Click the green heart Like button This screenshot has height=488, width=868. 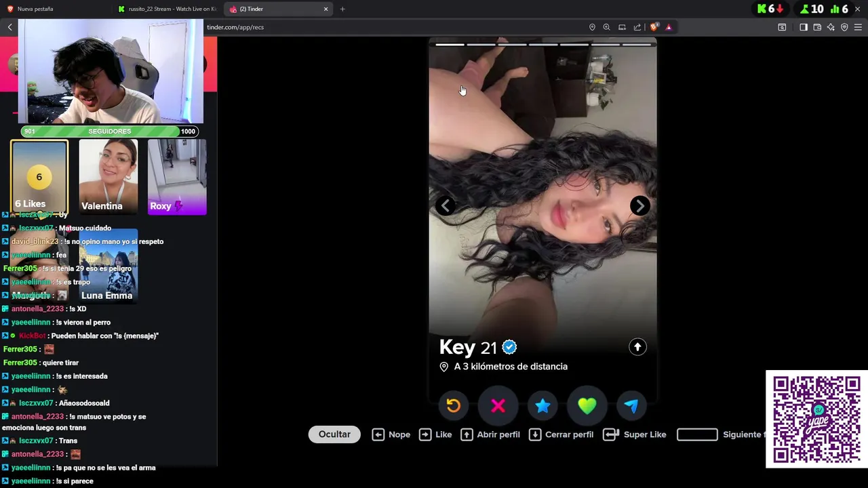(587, 405)
